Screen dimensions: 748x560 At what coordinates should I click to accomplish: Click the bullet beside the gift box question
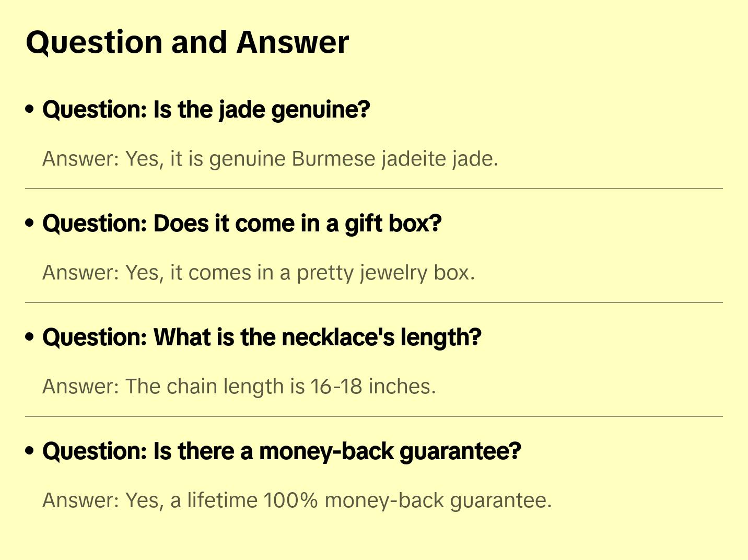[30, 224]
